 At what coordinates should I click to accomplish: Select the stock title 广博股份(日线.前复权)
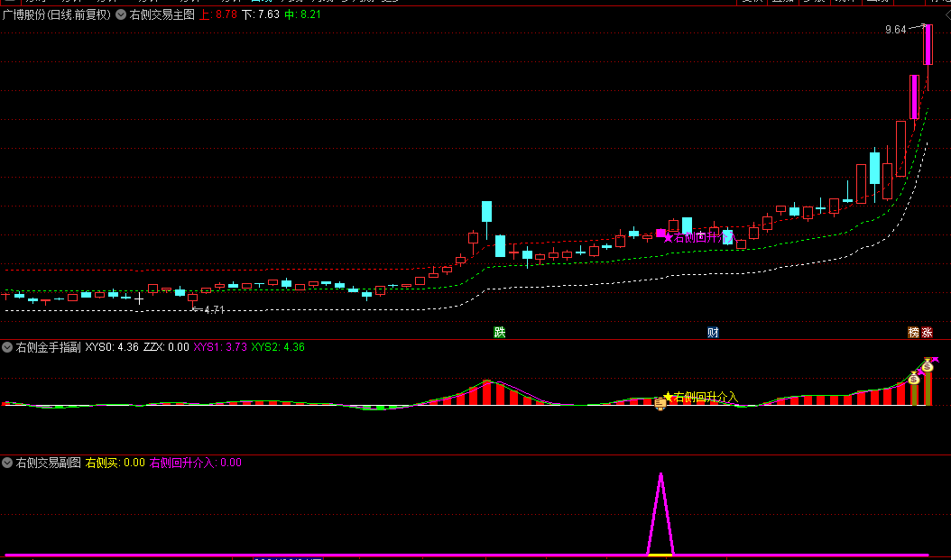click(x=57, y=14)
